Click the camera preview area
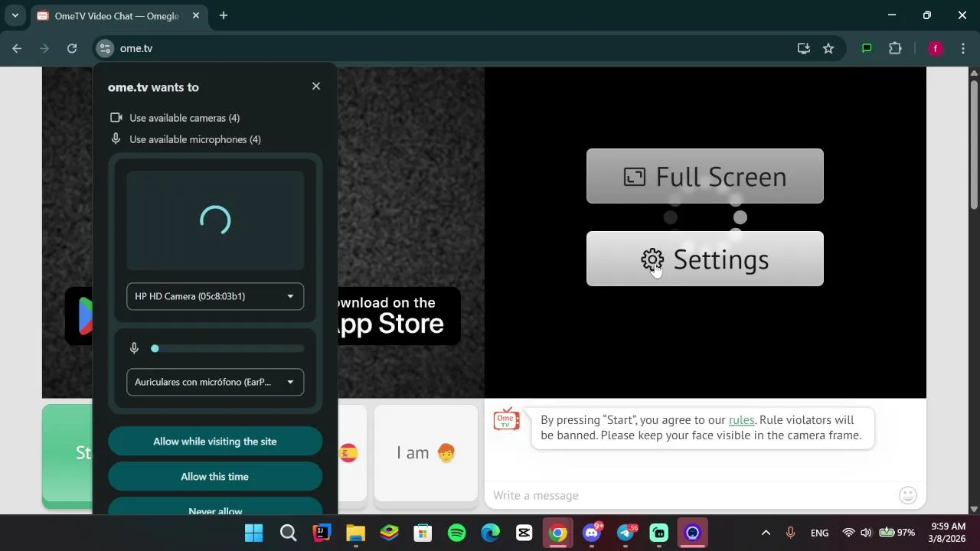 coord(215,220)
